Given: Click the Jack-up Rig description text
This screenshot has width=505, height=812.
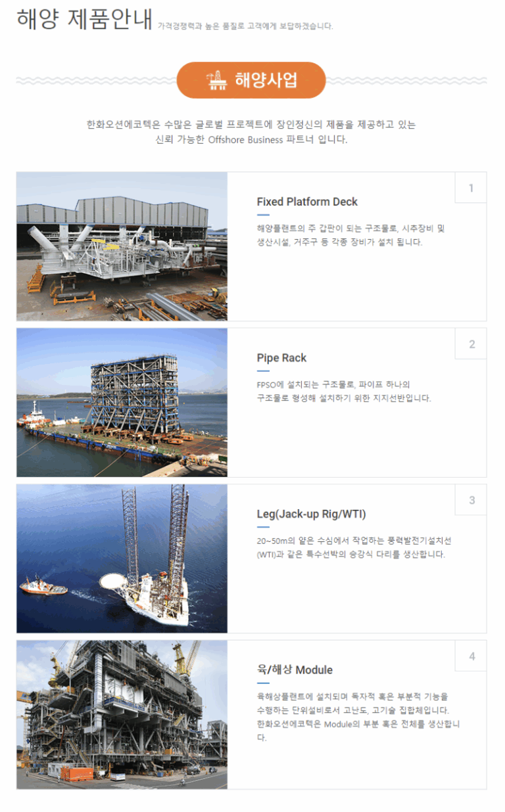Looking at the screenshot, I should pos(354,547).
